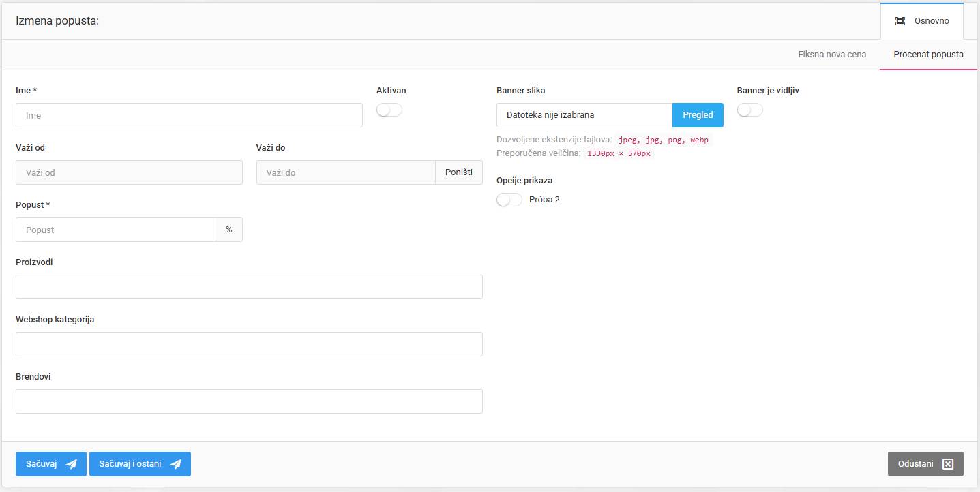Screen dimensions: 980x492
Task: Click the paper plane icon on Sačuvaj
Action: pyautogui.click(x=72, y=464)
